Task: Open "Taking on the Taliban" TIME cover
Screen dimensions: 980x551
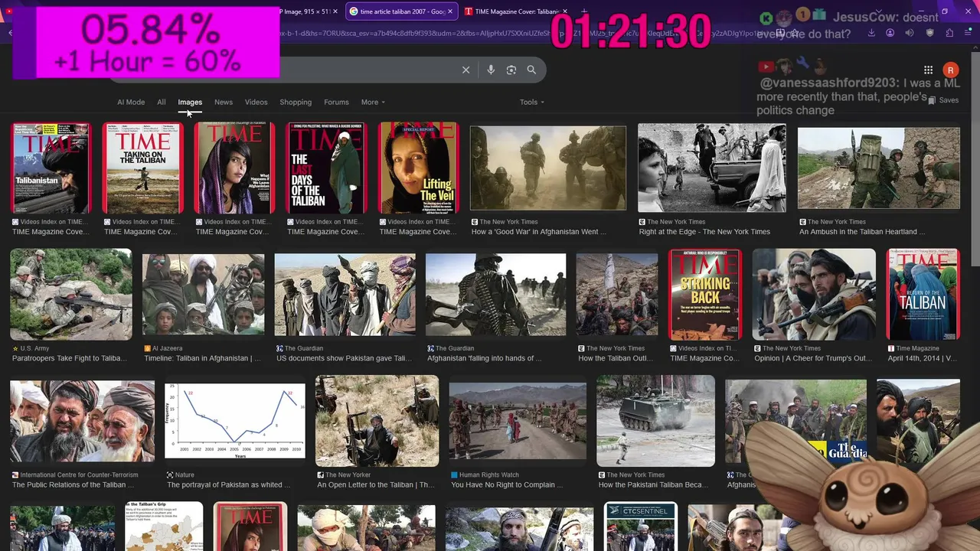Action: pyautogui.click(x=143, y=168)
